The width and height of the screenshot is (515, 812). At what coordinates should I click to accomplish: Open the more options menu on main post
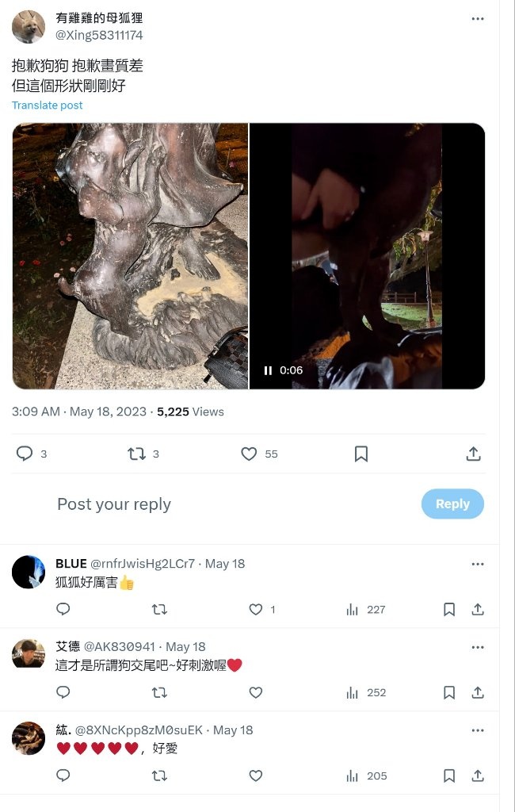click(477, 19)
